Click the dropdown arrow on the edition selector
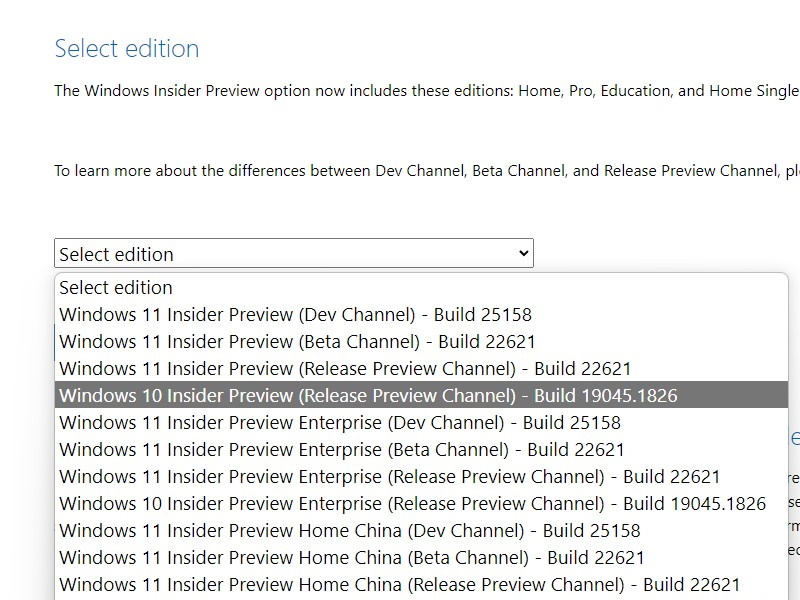This screenshot has height=600, width=800. (523, 254)
